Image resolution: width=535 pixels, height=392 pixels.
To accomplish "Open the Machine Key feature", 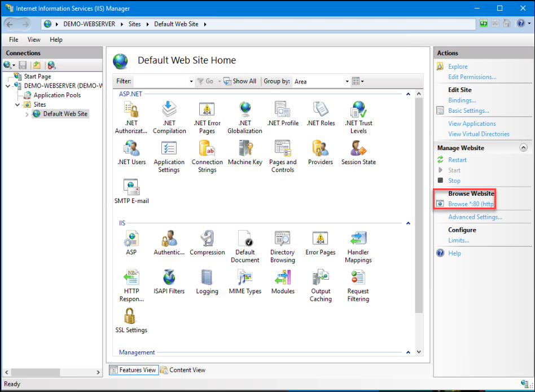I will [245, 153].
